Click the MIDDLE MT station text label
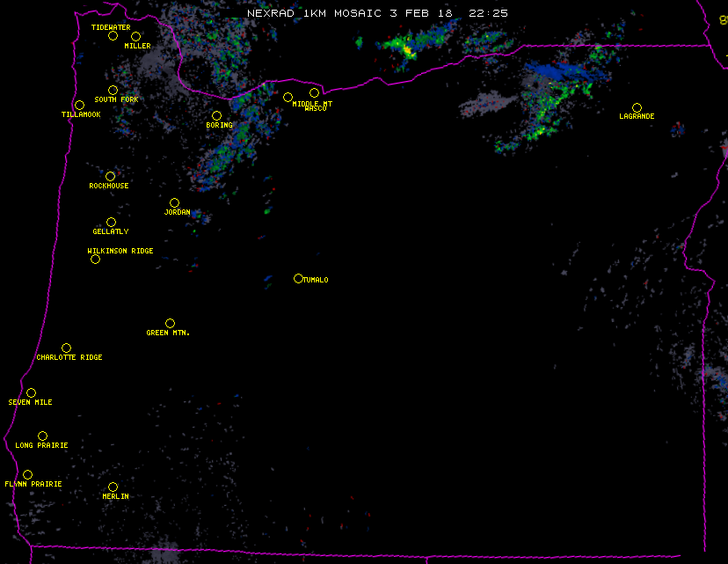Screen dimensions: 728x564 (312, 104)
